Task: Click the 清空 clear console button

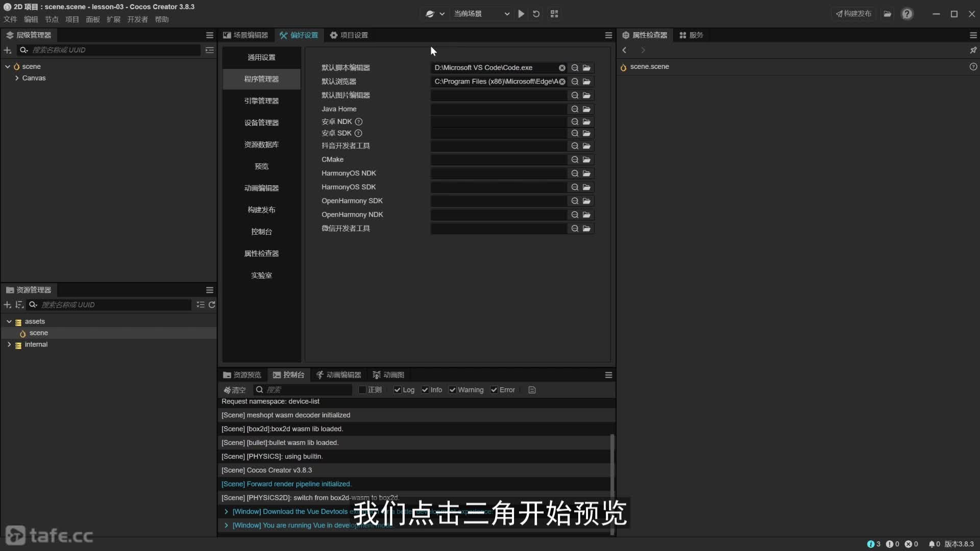Action: coord(235,390)
